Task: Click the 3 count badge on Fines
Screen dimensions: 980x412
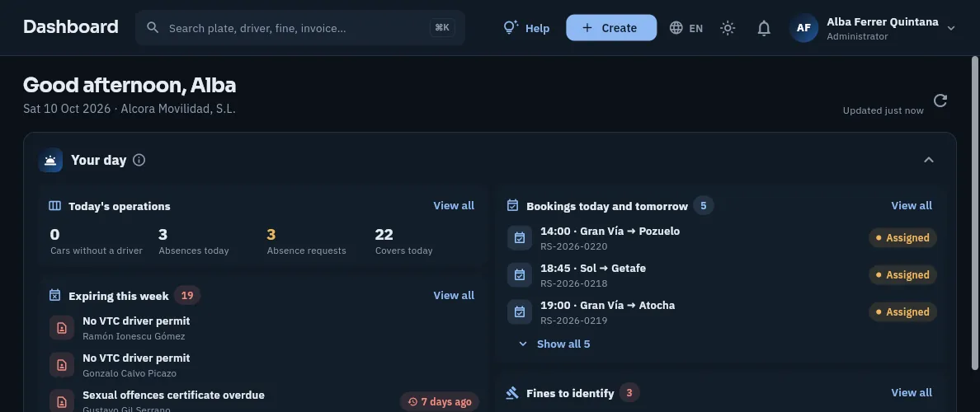Action: tap(629, 393)
